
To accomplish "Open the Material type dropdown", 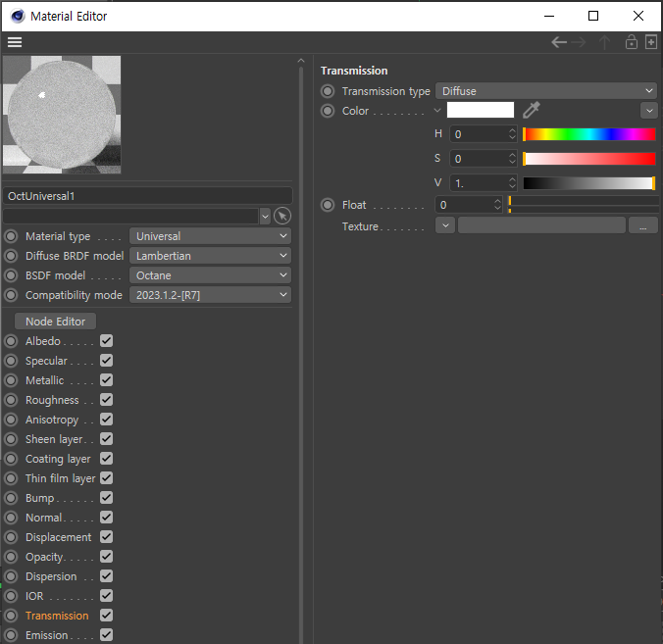I will tap(210, 236).
